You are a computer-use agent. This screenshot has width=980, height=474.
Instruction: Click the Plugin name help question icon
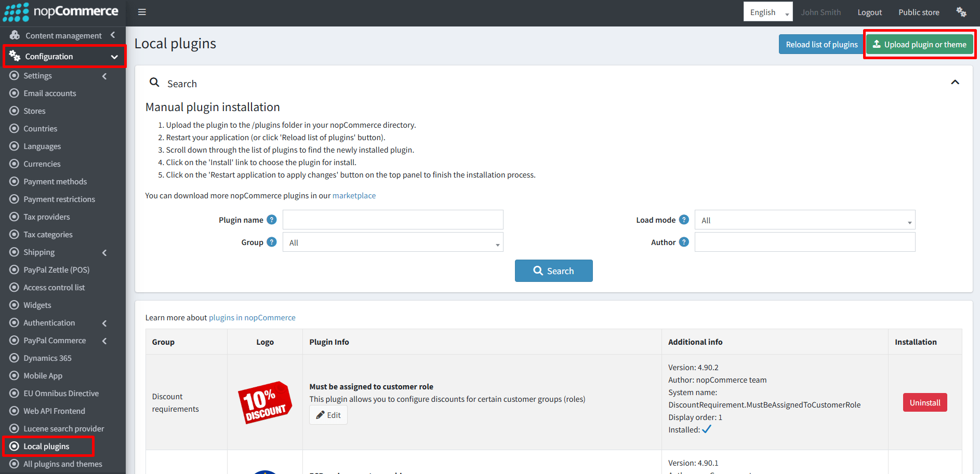click(x=272, y=220)
